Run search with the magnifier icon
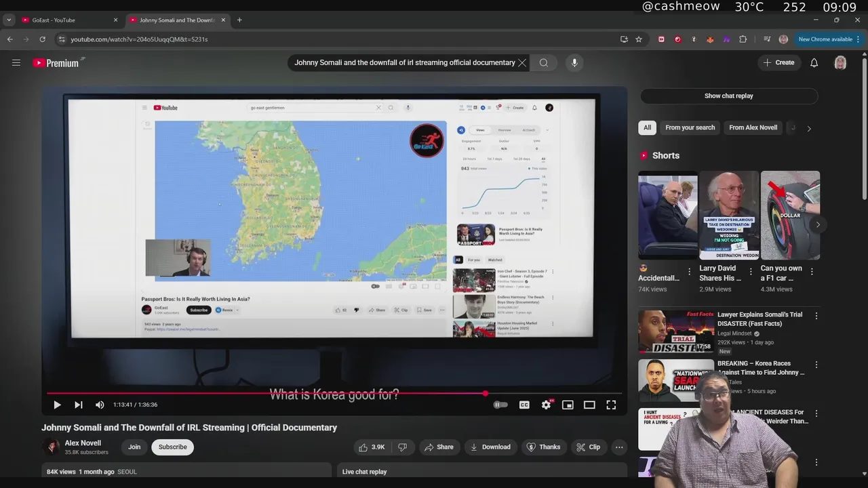 pyautogui.click(x=543, y=63)
